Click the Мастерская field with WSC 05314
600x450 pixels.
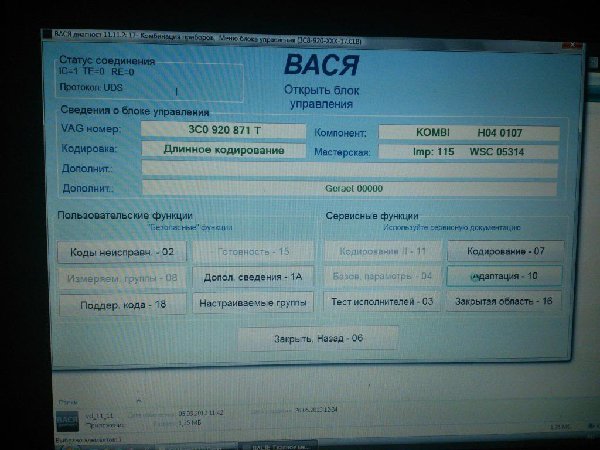(x=468, y=152)
